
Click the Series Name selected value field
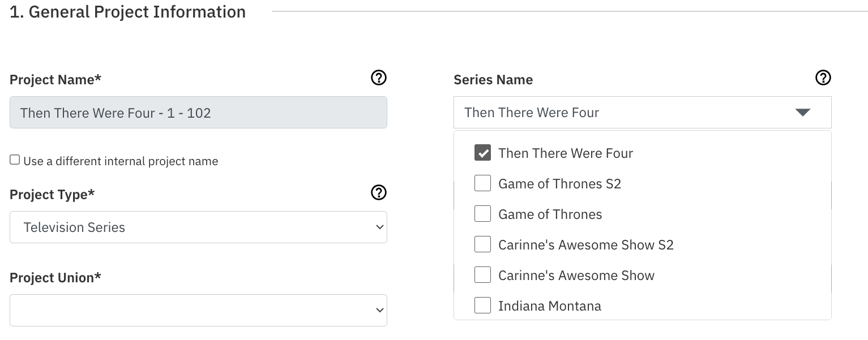click(623, 113)
